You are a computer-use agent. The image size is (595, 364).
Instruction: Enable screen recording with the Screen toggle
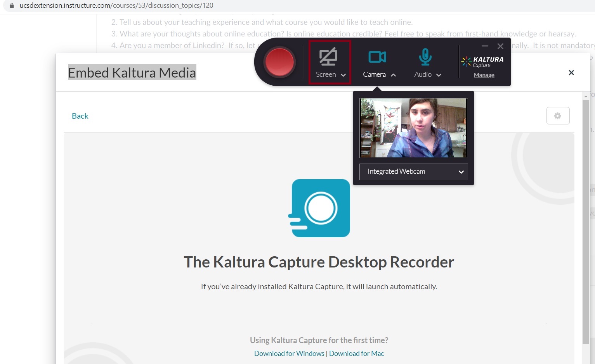(328, 57)
